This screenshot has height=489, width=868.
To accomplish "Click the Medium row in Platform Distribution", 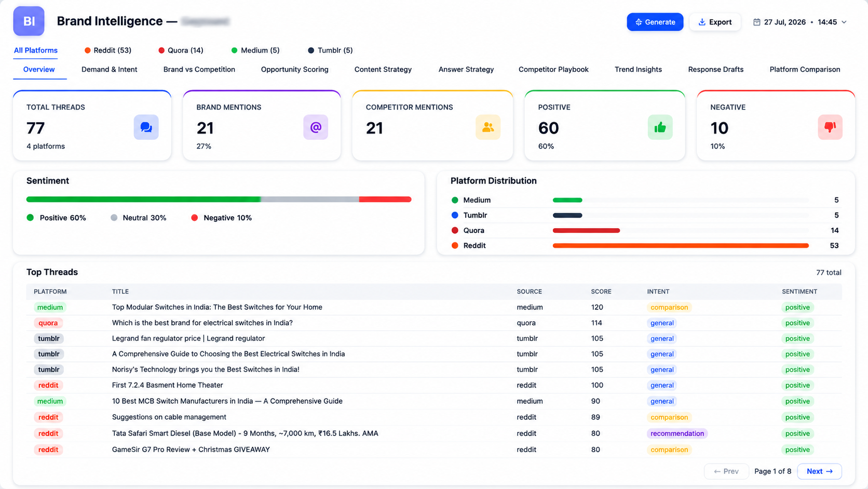I will (645, 200).
